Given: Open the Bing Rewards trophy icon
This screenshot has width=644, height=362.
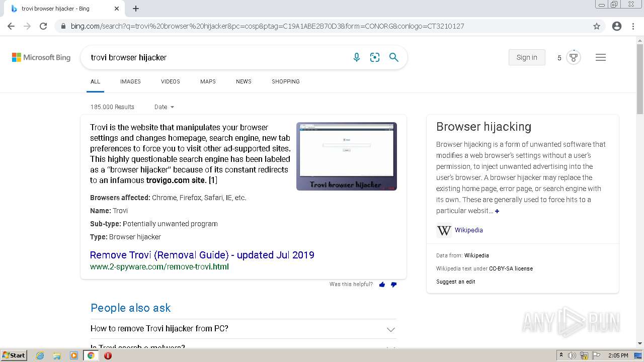Looking at the screenshot, I should tap(574, 57).
